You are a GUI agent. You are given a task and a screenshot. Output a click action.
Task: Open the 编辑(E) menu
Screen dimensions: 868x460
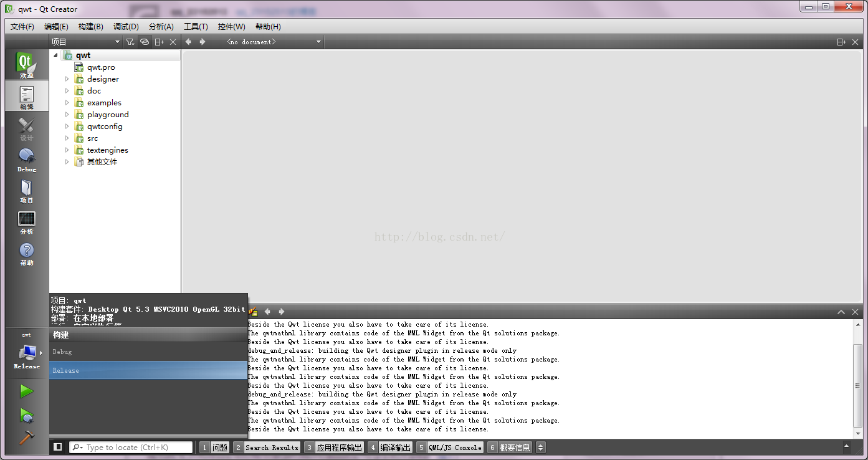(56, 26)
